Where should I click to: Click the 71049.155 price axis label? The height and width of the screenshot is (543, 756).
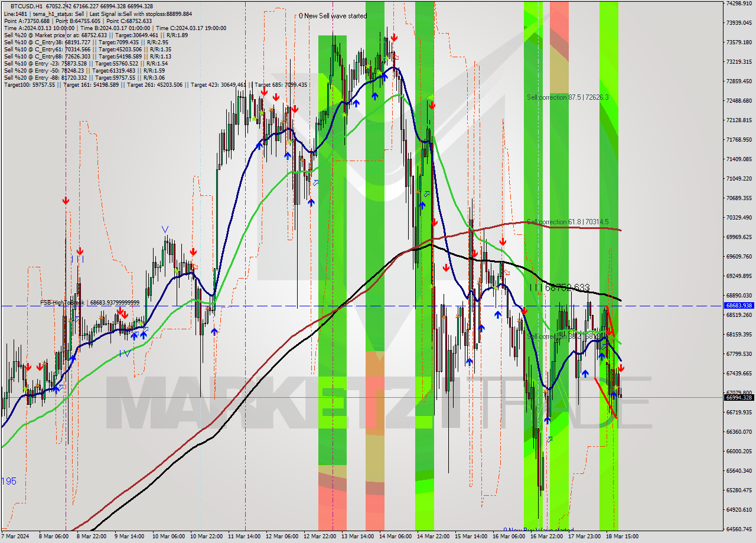(x=739, y=178)
